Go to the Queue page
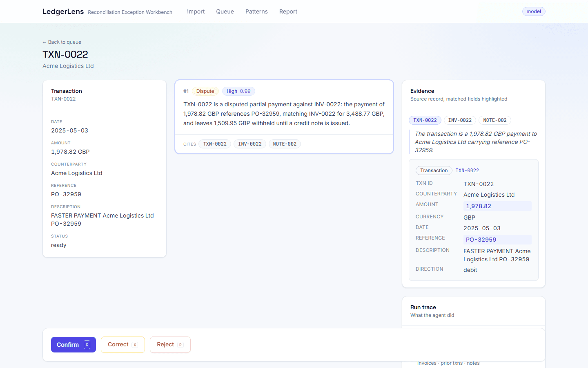This screenshot has height=368, width=588. click(x=225, y=11)
